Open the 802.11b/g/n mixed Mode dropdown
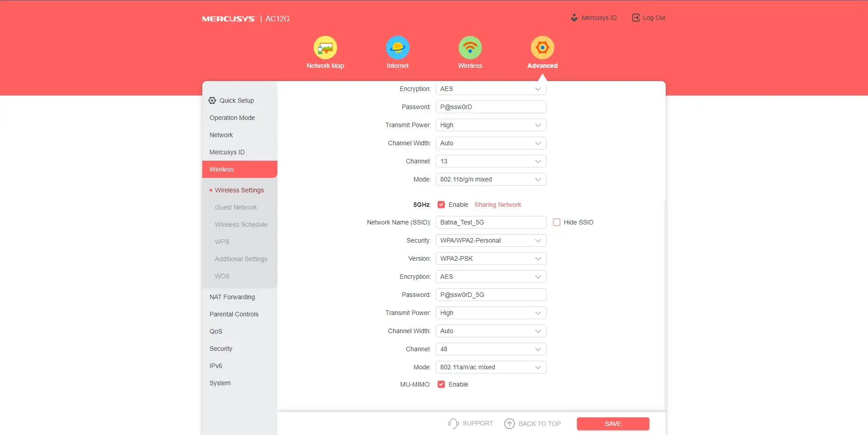This screenshot has width=868, height=435. click(x=491, y=179)
